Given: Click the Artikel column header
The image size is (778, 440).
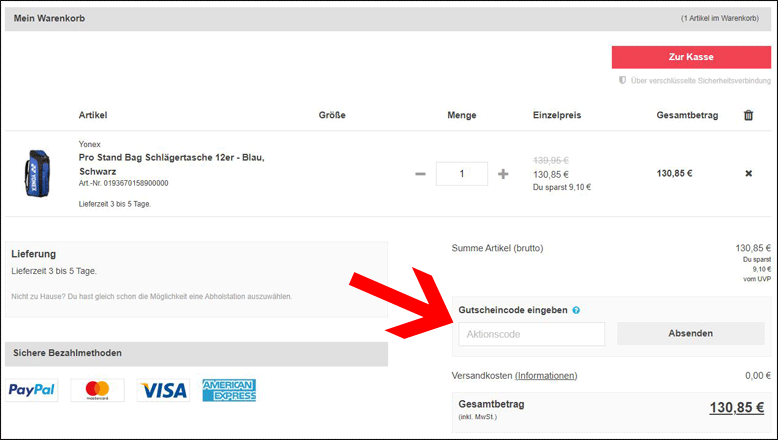Looking at the screenshot, I should (x=93, y=115).
